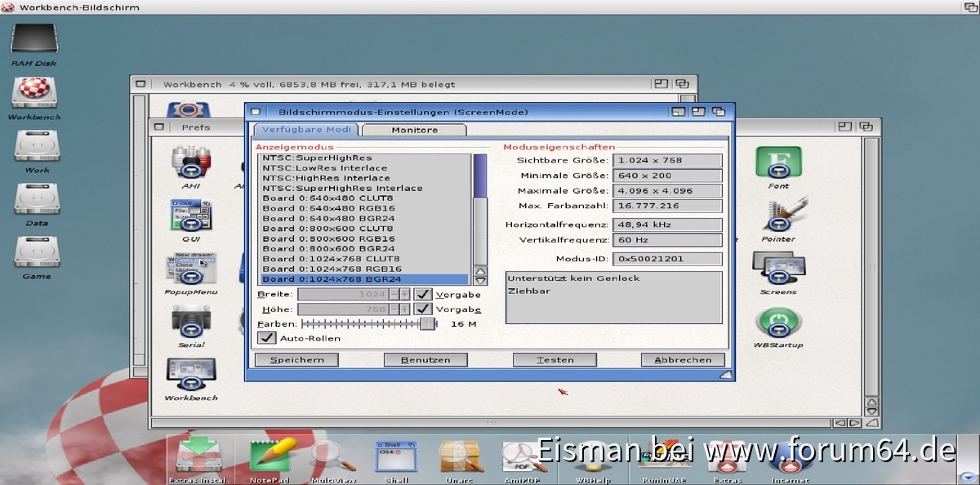Image resolution: width=980 pixels, height=485 pixels.
Task: Click the Prefs window scroll-right arrow
Action: (855, 423)
